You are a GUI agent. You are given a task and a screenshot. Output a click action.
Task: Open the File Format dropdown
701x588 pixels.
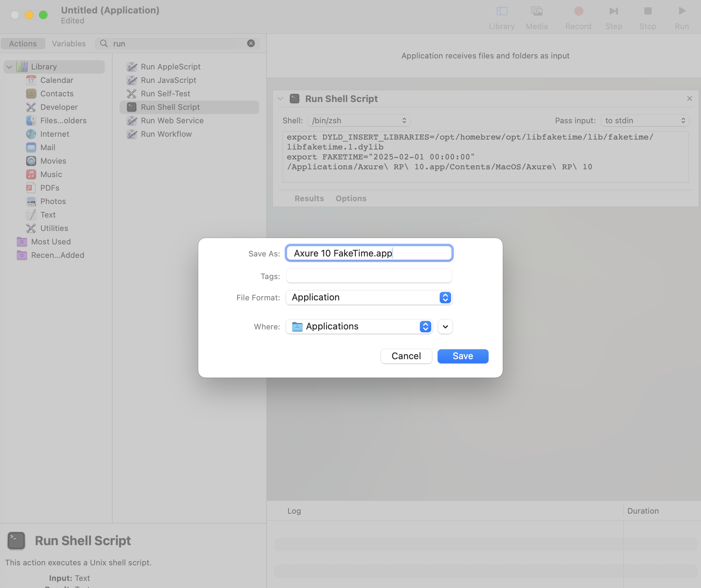tap(369, 298)
